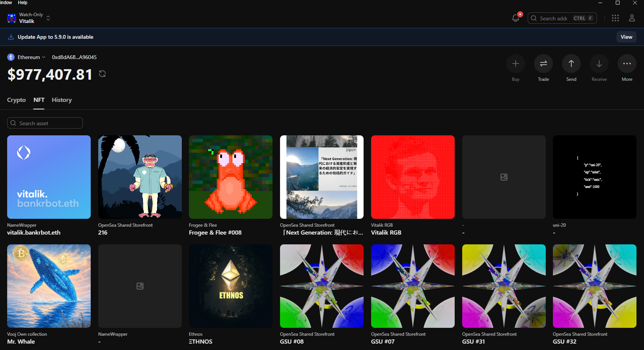Open the More options icon

627,64
